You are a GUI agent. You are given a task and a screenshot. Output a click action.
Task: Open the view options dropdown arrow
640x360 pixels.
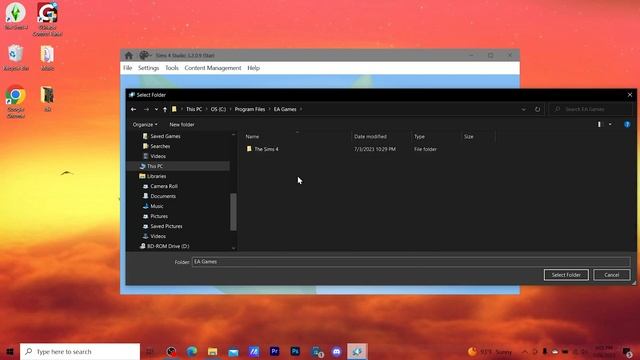coord(610,124)
